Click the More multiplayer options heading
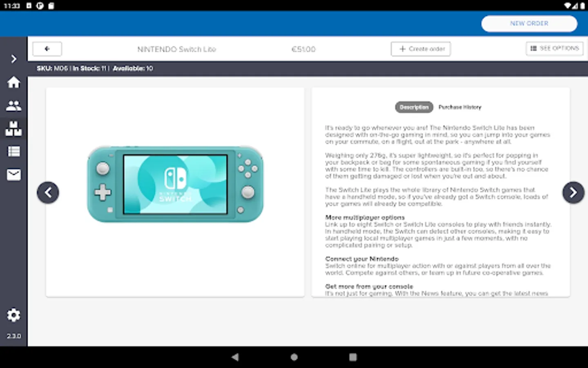The height and width of the screenshot is (368, 588). pos(365,218)
